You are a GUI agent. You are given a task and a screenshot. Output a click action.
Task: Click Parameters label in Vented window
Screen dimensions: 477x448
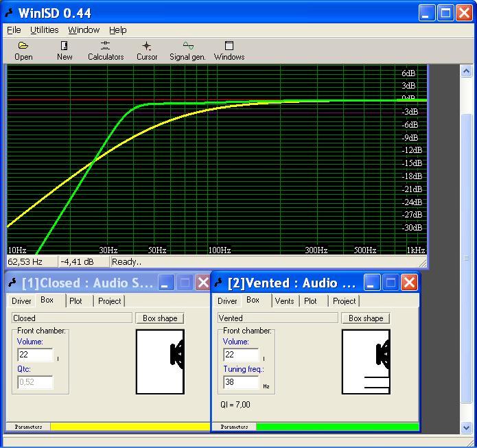(234, 427)
